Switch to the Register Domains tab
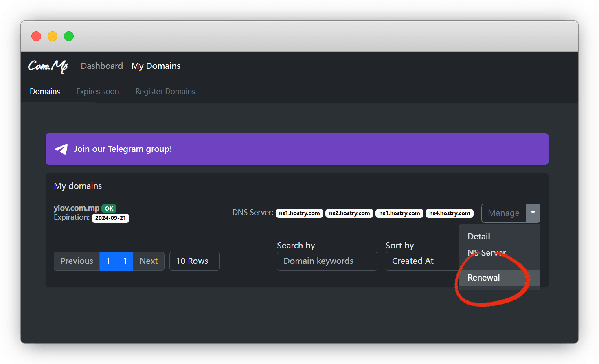 pos(165,92)
